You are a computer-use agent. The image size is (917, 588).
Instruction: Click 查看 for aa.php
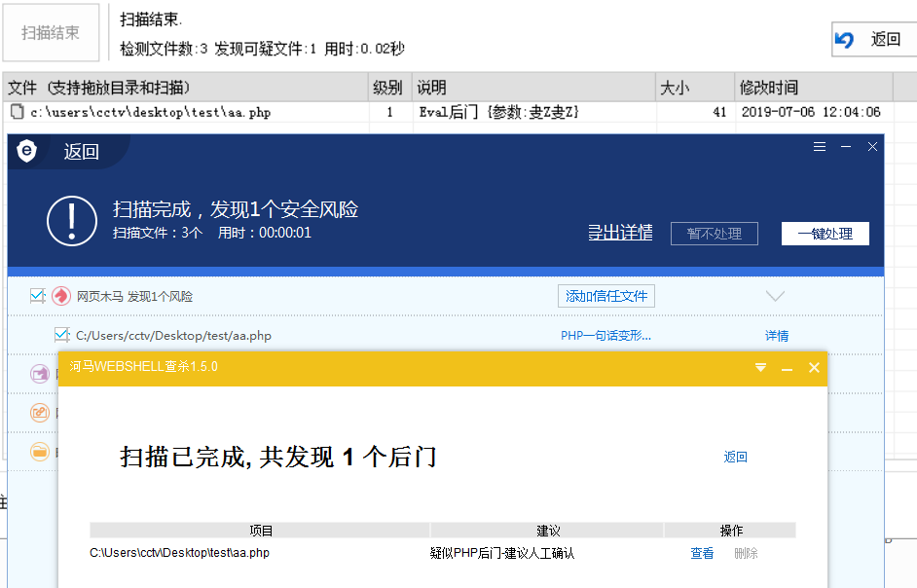click(702, 553)
